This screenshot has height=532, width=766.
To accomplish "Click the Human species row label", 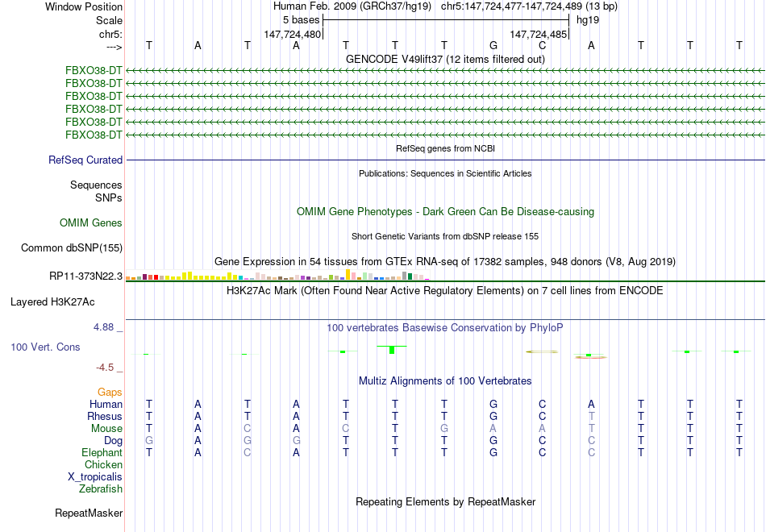I will 106,405.
